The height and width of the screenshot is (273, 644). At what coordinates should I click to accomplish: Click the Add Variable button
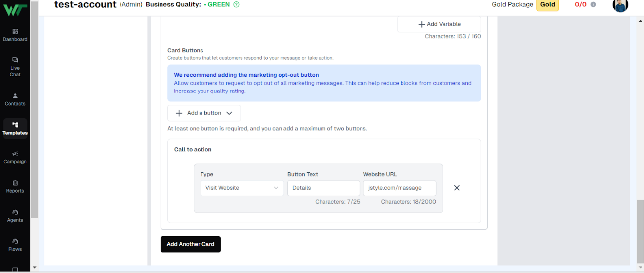[439, 24]
